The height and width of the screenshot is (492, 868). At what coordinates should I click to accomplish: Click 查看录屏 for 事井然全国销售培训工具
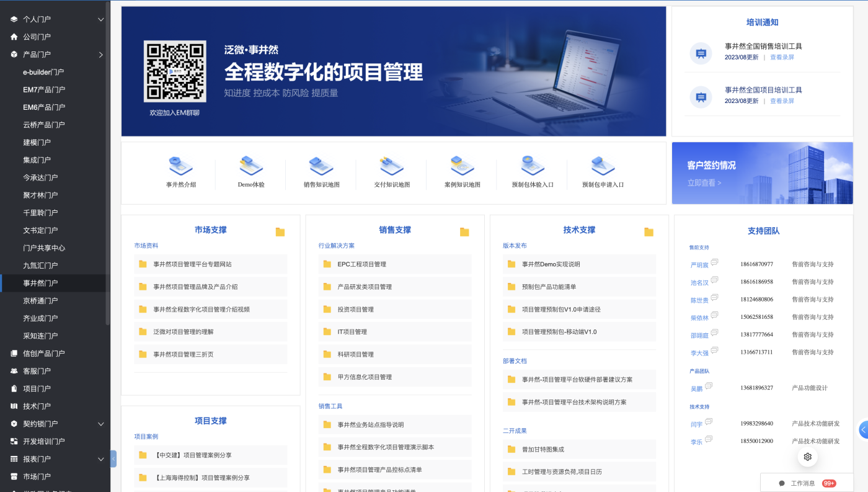point(782,57)
